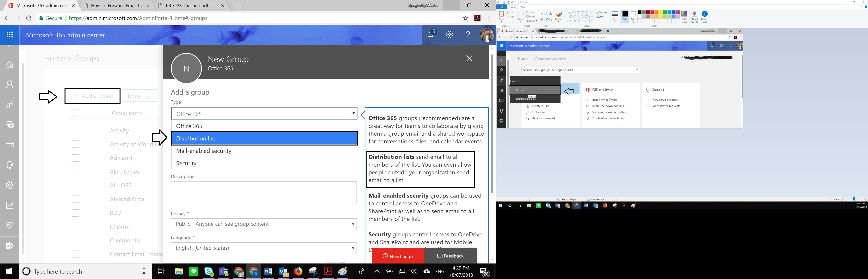Screen dimensions: 868x279
Task: Select the Eraser tool in Paint
Action: (542, 20)
